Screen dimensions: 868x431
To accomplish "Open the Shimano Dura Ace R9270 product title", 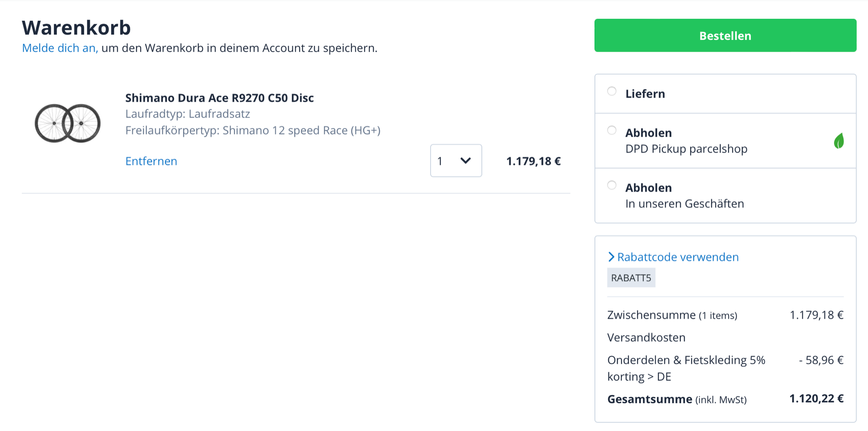I will pos(219,98).
